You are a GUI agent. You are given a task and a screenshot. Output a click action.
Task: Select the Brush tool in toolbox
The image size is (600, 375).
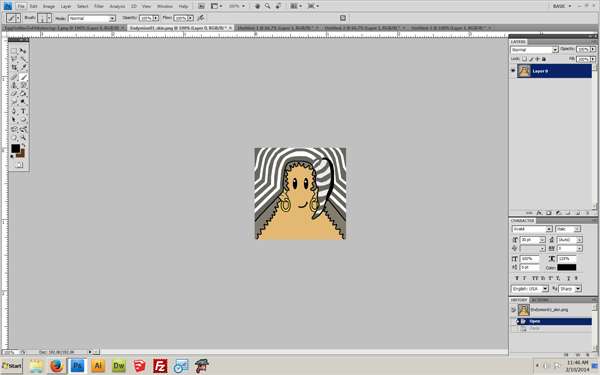click(23, 77)
